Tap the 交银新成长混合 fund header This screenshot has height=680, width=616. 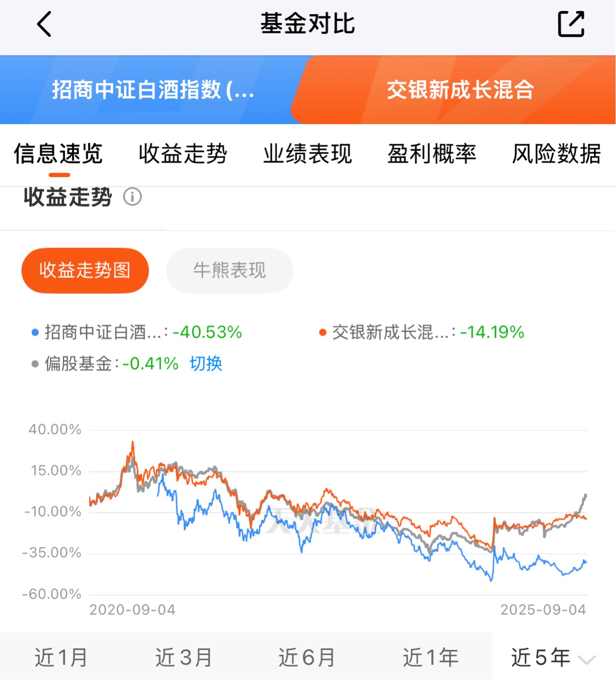(460, 90)
